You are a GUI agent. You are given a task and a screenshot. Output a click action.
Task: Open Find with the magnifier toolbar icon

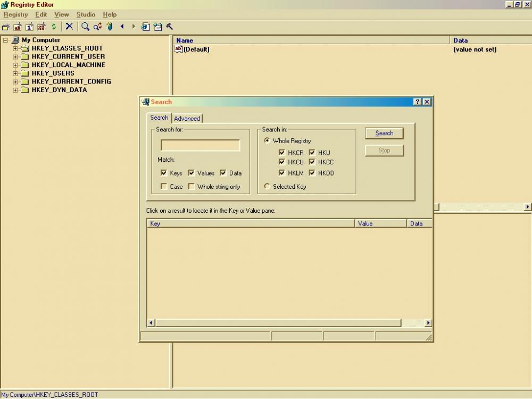coord(86,27)
